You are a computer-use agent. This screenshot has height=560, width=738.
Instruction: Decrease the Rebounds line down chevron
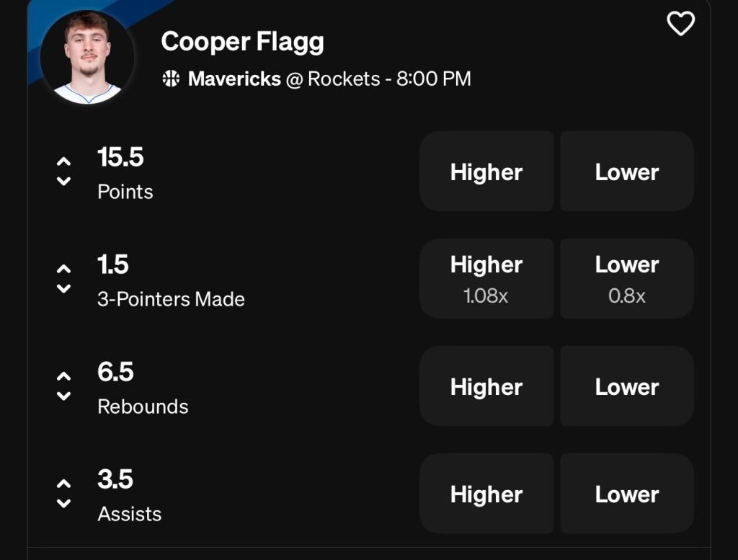63,396
